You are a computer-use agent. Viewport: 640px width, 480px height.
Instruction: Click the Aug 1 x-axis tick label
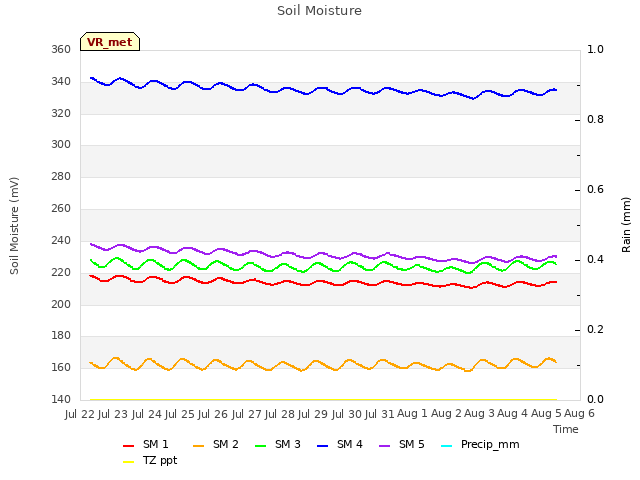click(412, 414)
